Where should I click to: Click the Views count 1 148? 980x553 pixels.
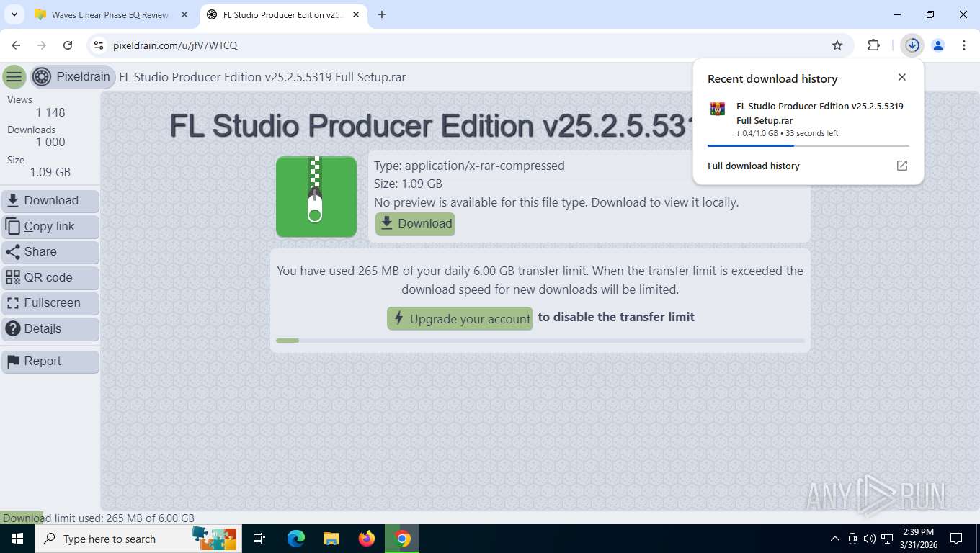point(50,112)
